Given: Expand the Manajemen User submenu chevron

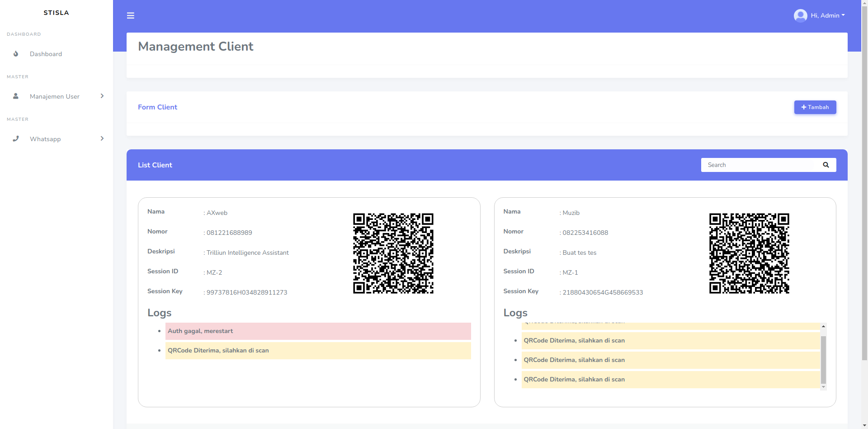Looking at the screenshot, I should [102, 96].
